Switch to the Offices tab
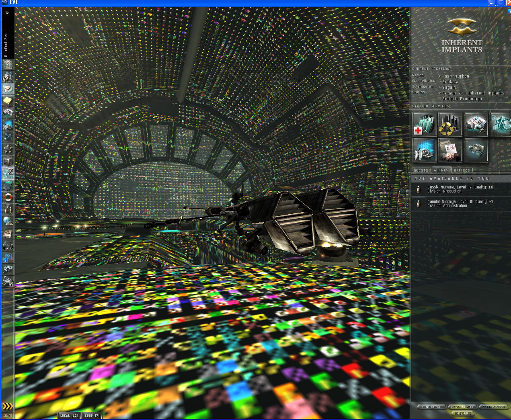 [x=462, y=170]
